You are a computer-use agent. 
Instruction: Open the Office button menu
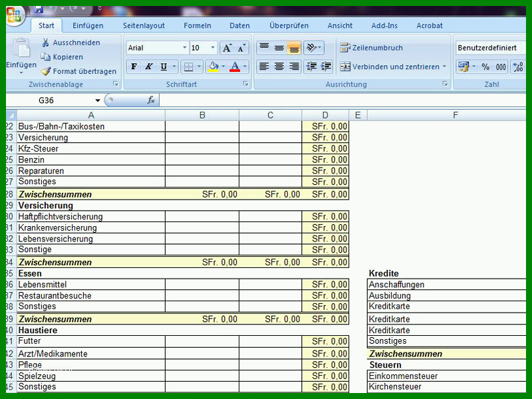(14, 16)
